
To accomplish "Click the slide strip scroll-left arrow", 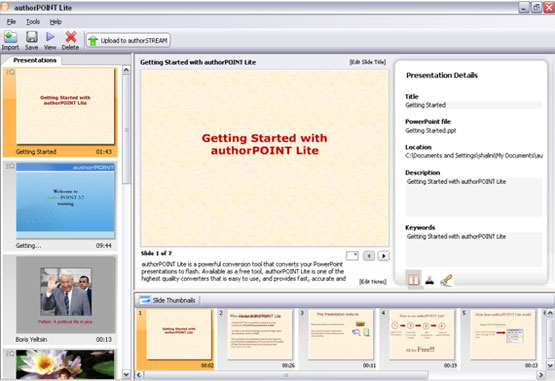I will pyautogui.click(x=139, y=375).
